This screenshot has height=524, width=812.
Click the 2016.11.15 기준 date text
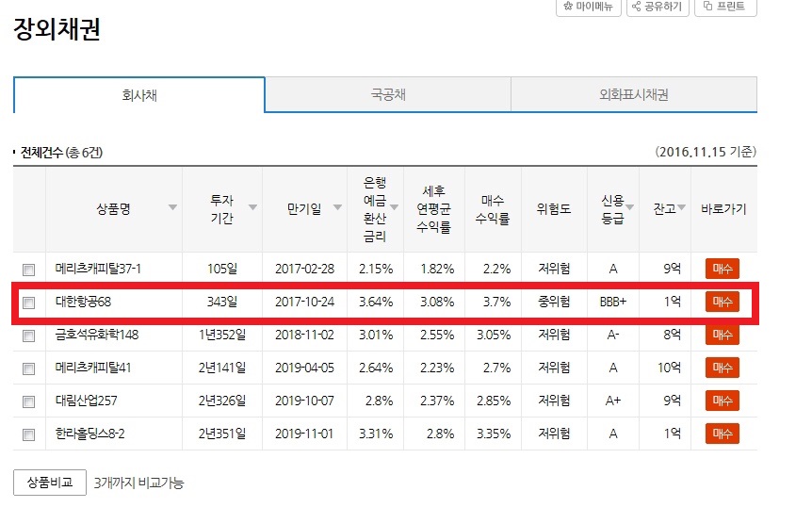[706, 152]
